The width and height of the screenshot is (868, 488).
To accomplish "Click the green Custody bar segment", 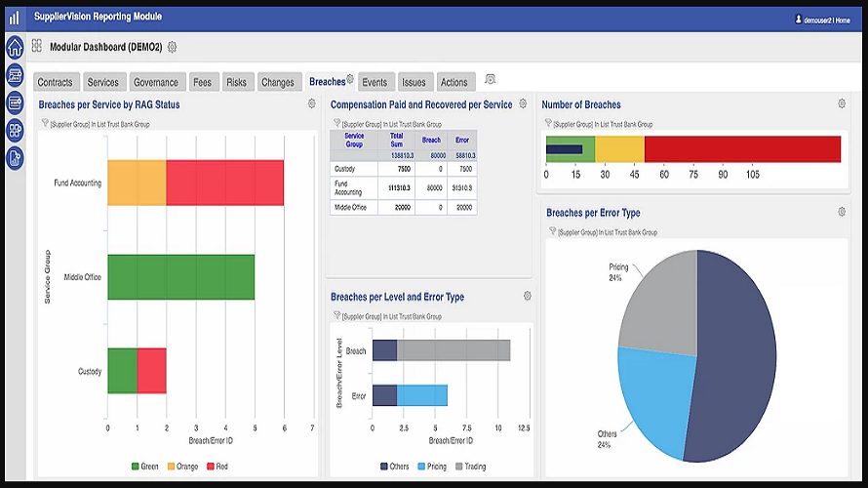I will [122, 371].
